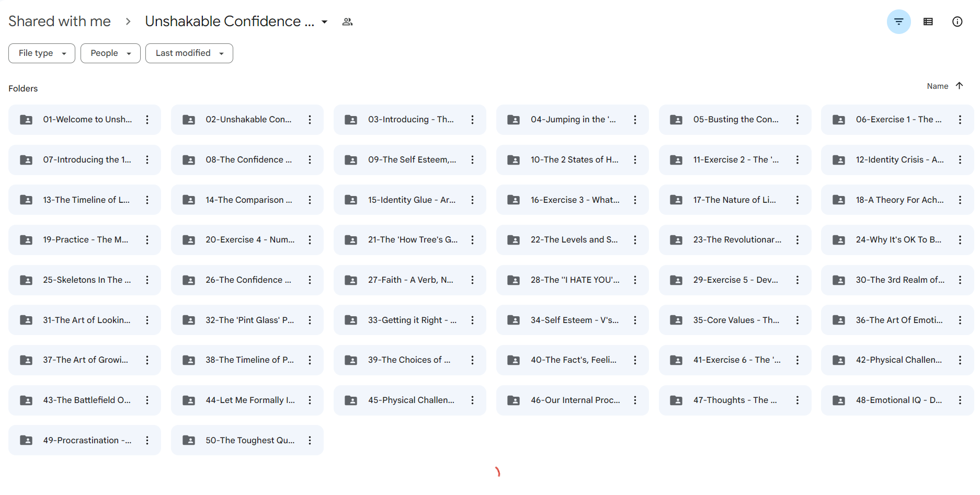Select folder 28-The "I HATE YOU'...
The image size is (980, 495).
pos(573,280)
